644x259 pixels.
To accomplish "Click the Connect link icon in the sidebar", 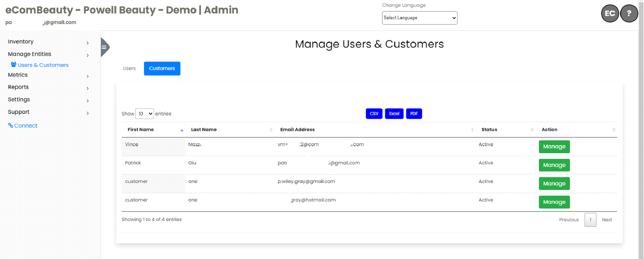I will tap(11, 125).
